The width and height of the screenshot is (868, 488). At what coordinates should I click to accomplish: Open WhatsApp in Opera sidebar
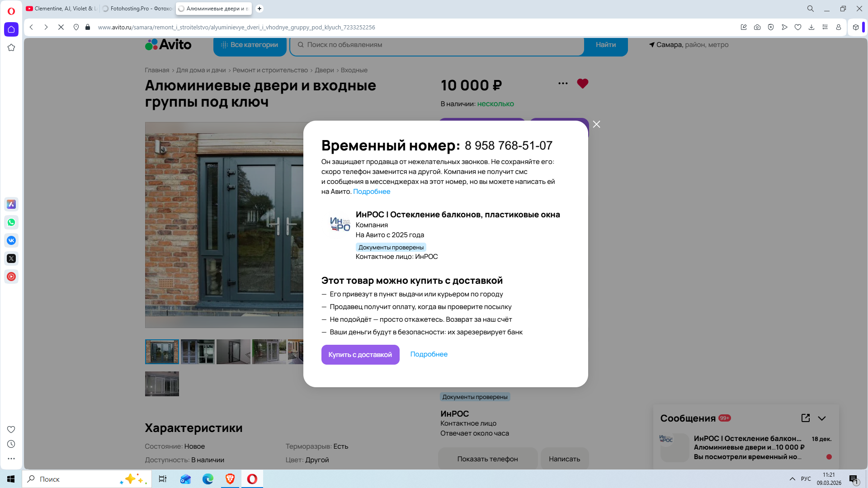tap(11, 222)
